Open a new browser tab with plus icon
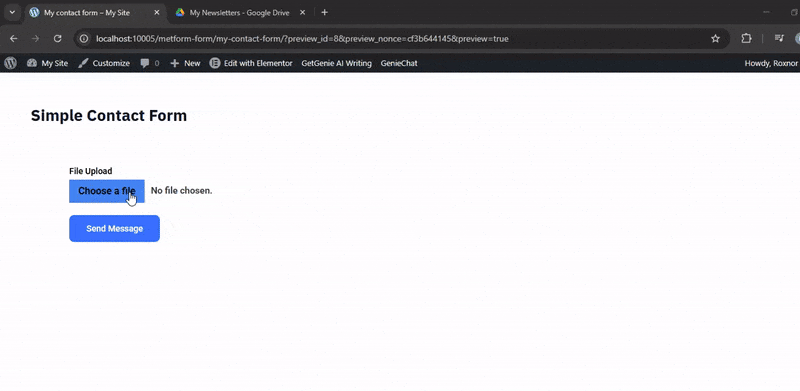This screenshot has height=391, width=800. click(x=324, y=12)
